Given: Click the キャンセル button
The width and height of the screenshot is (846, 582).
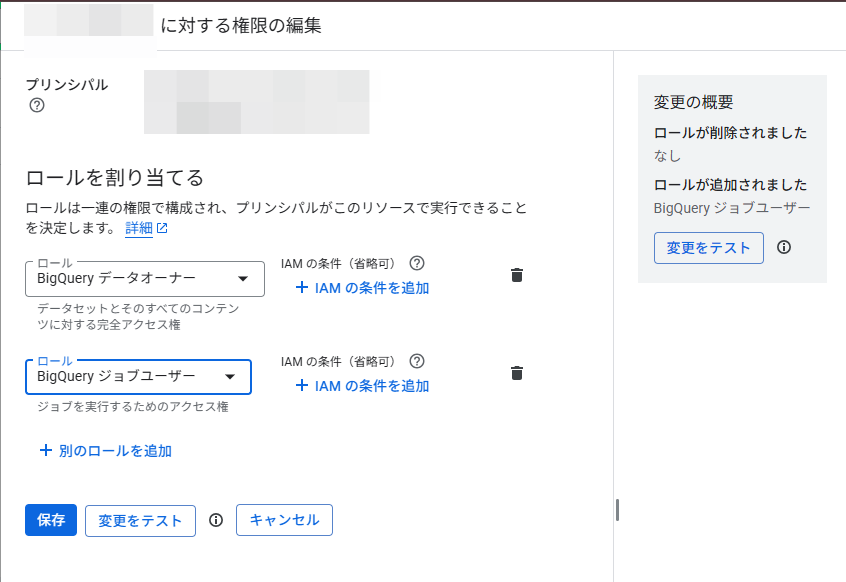Looking at the screenshot, I should point(284,520).
